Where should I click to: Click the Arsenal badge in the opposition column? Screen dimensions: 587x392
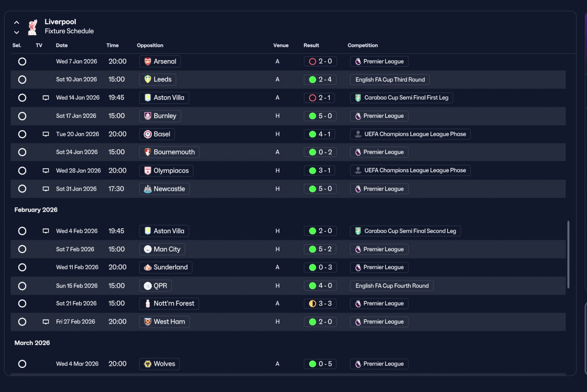click(148, 61)
